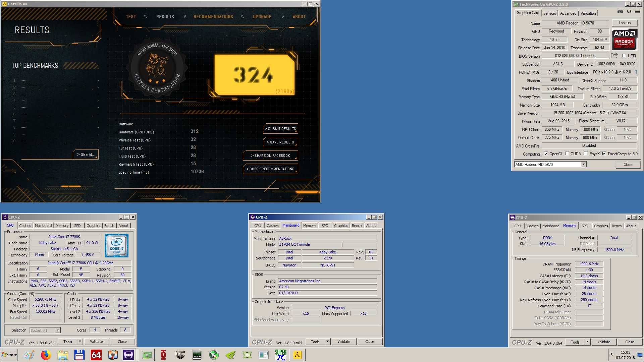Click SHARE ON FACEBOOK button

pyautogui.click(x=270, y=156)
